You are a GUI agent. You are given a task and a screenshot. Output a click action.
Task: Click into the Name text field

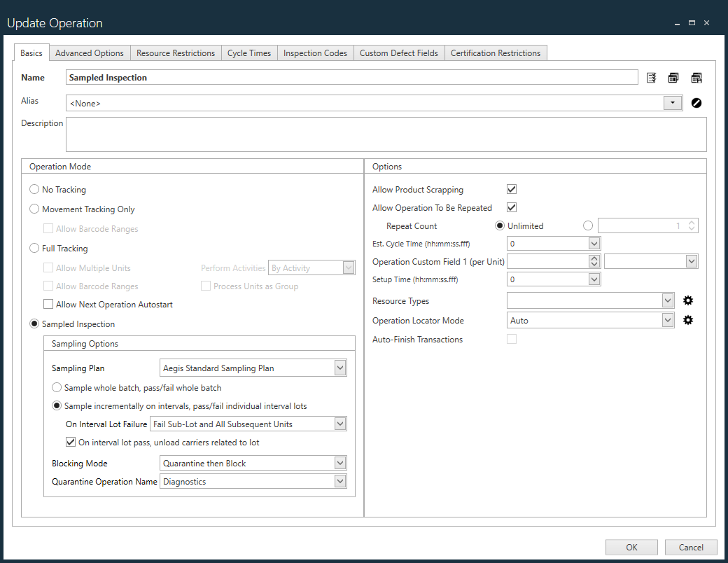(x=351, y=78)
